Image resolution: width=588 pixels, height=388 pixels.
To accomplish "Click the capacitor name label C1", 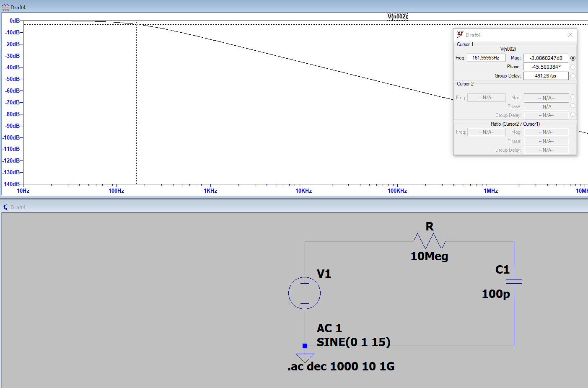I will coord(503,269).
